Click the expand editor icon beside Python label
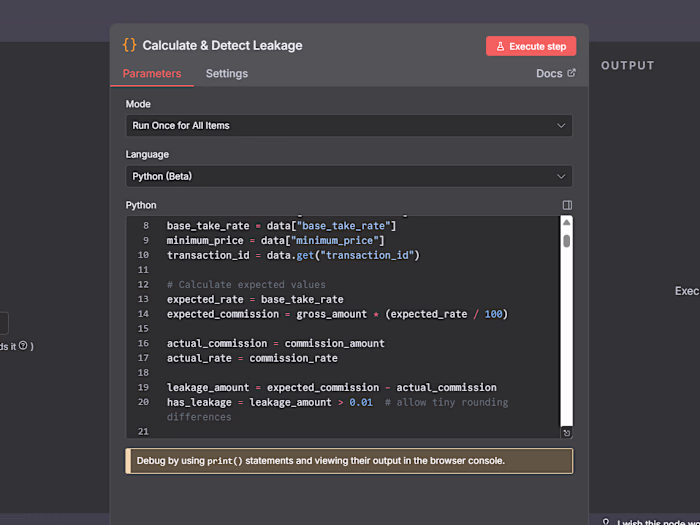This screenshot has height=525, width=700. click(567, 205)
